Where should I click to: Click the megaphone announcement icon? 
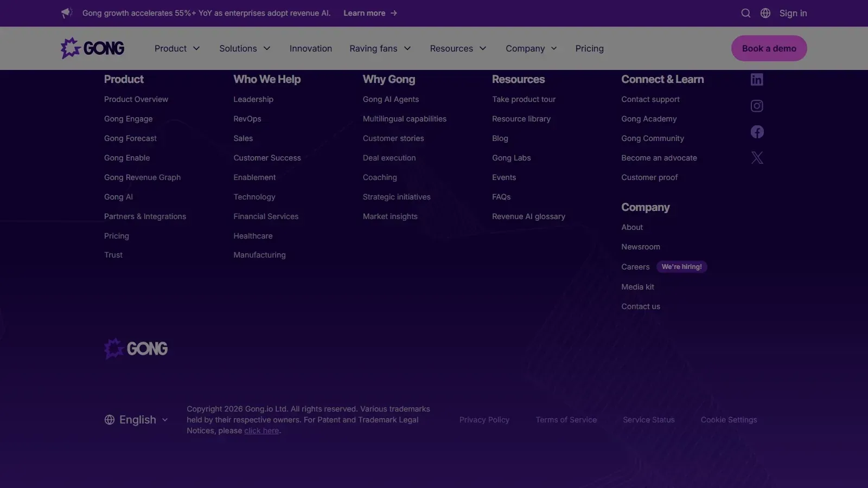pos(66,13)
